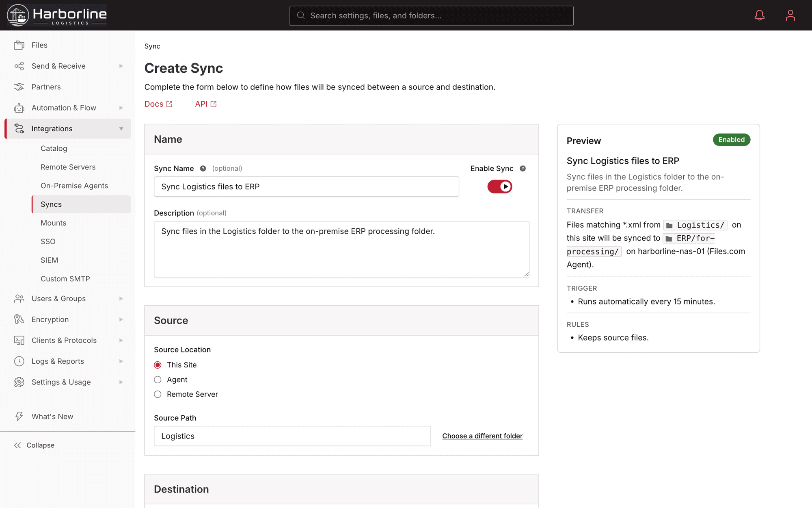
Task: Open the user account icon
Action: point(790,15)
